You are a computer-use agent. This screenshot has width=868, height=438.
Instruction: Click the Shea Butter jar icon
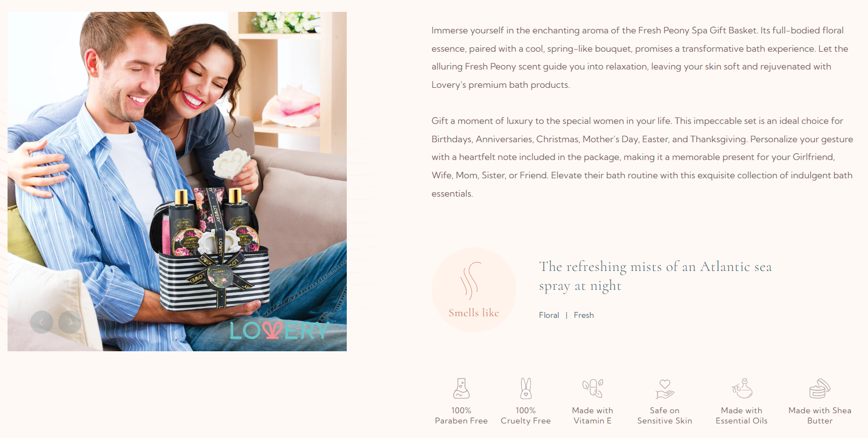pos(820,388)
